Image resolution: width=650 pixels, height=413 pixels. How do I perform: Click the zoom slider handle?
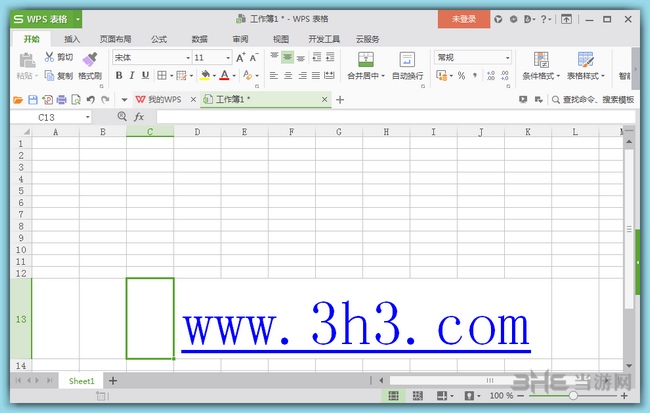point(573,396)
